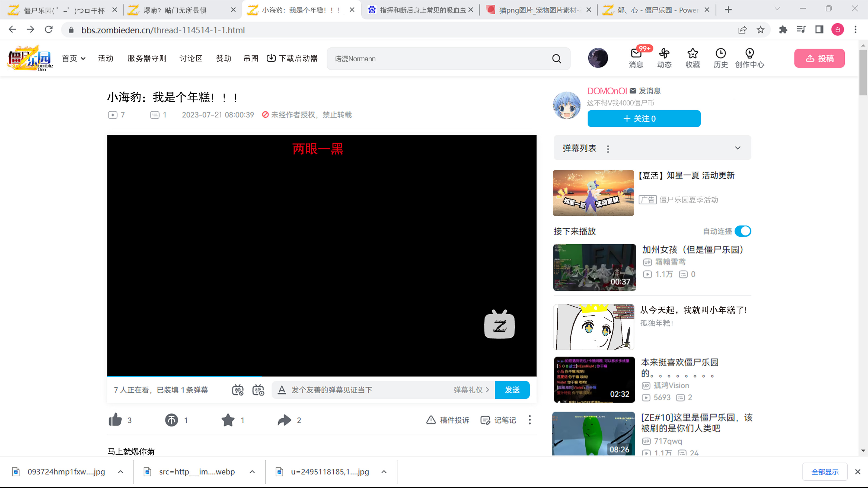The width and height of the screenshot is (868, 488).
Task: Open the 加州女孩 video thumbnail
Action: (x=594, y=267)
